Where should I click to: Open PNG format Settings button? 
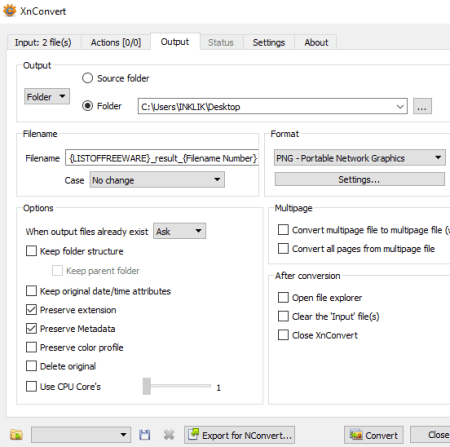click(x=359, y=179)
